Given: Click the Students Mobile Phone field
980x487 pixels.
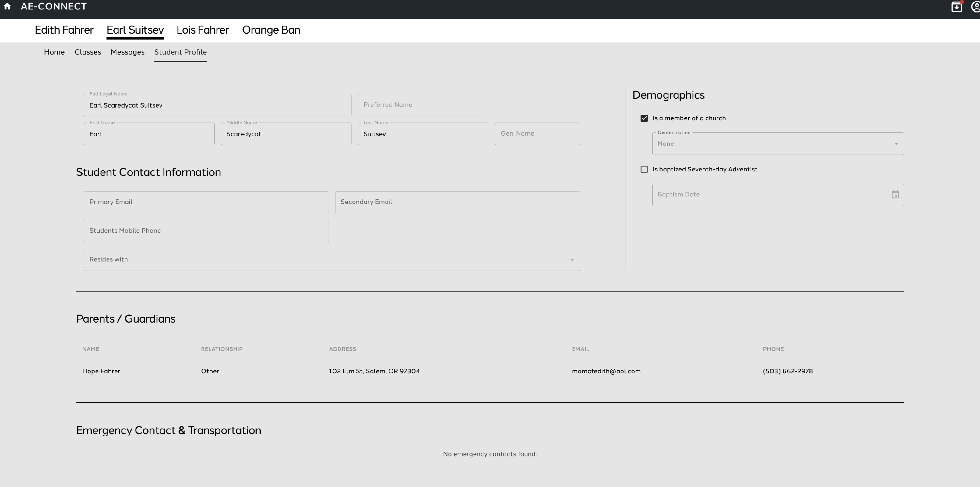Looking at the screenshot, I should [206, 231].
